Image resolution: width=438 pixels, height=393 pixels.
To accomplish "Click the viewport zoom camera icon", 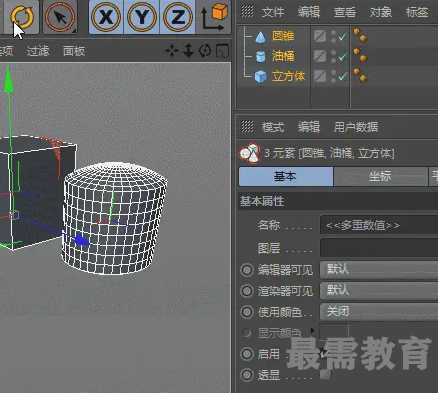I will [188, 51].
